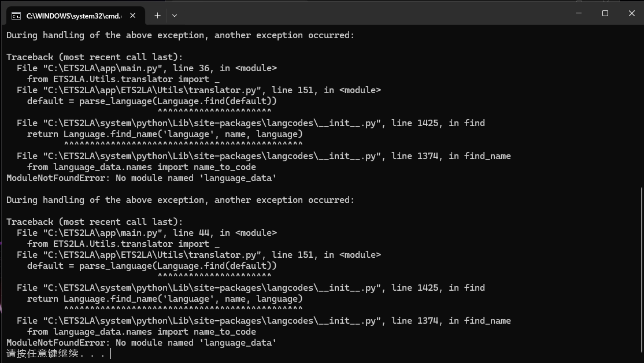Minimize the terminal window
Screen dimensions: 644x363
[579, 13]
